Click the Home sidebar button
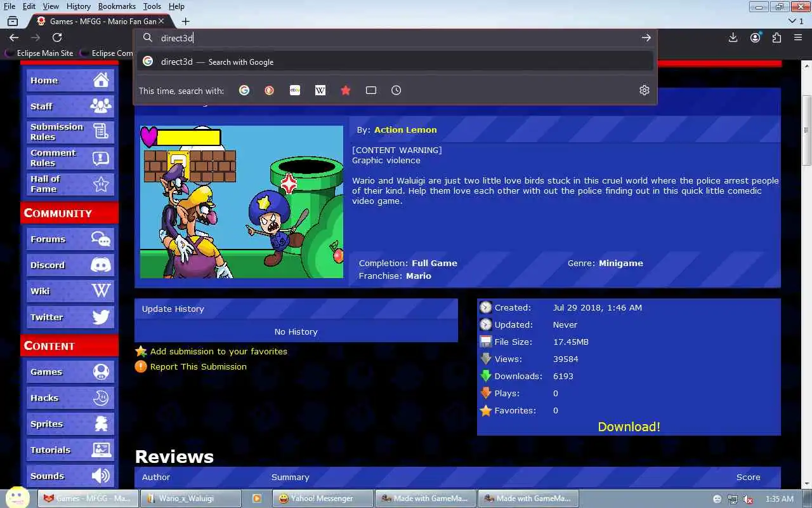Screen dimensions: 812x508 click(x=70, y=80)
